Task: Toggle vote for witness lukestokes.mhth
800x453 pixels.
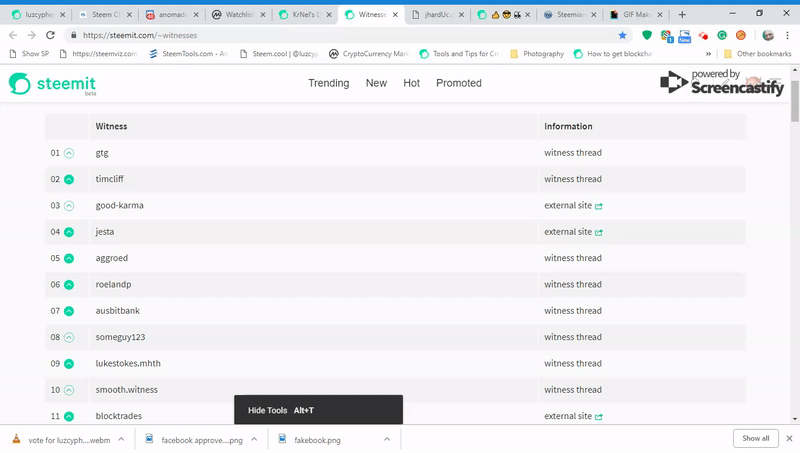Action: [69, 364]
